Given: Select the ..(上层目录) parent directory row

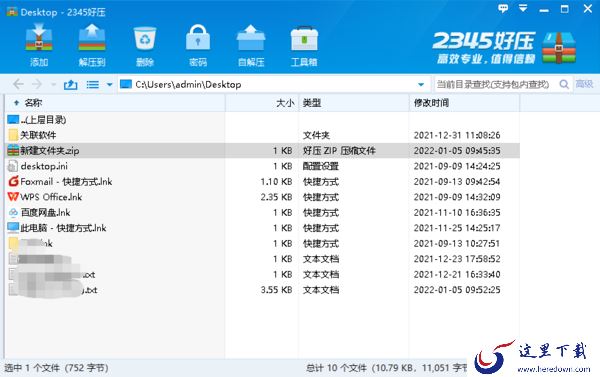Looking at the screenshot, I should 262,119.
